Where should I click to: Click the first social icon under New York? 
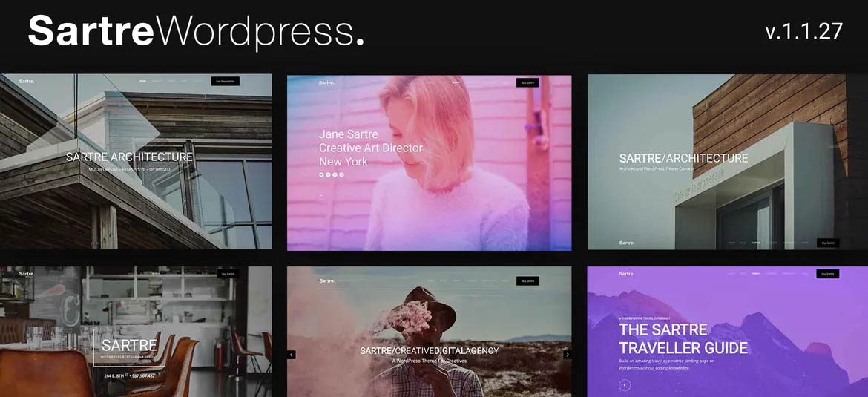(x=322, y=175)
